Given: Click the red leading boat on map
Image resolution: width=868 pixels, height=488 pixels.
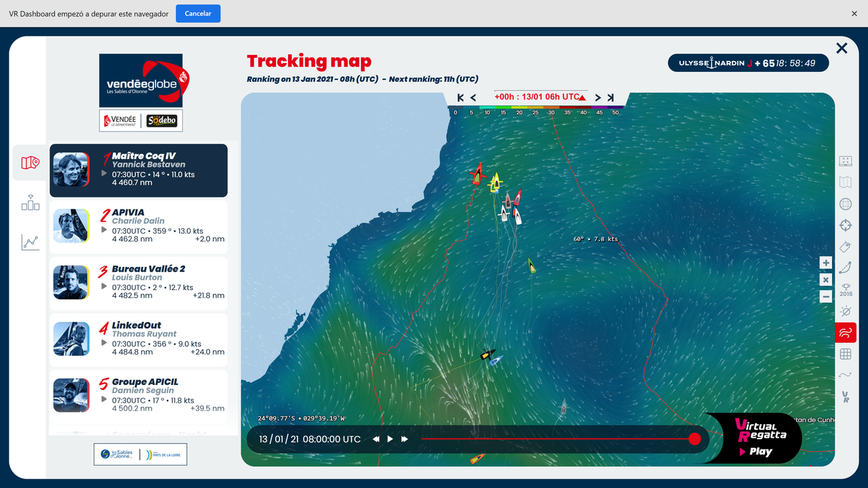Looking at the screenshot, I should coord(478,174).
